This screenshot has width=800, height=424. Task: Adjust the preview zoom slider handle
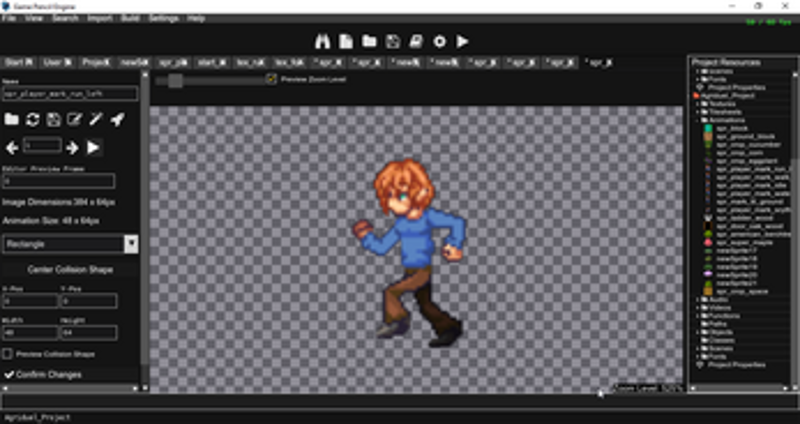point(175,80)
